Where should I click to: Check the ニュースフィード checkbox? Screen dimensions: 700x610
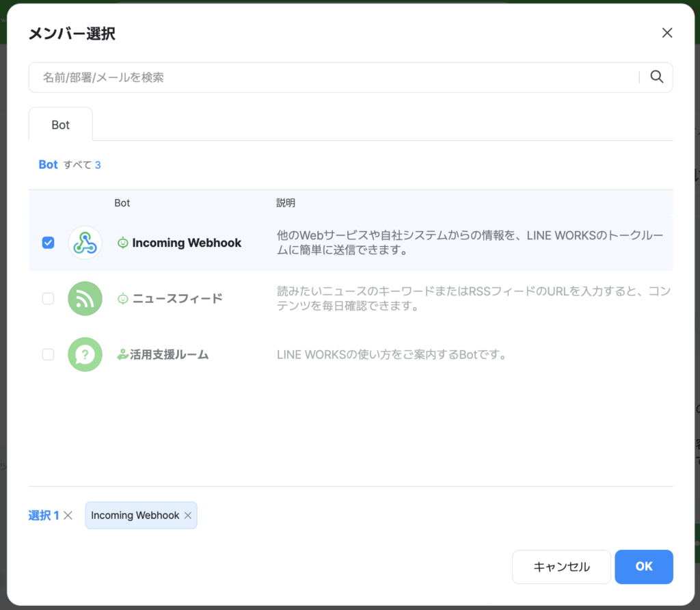click(x=49, y=298)
